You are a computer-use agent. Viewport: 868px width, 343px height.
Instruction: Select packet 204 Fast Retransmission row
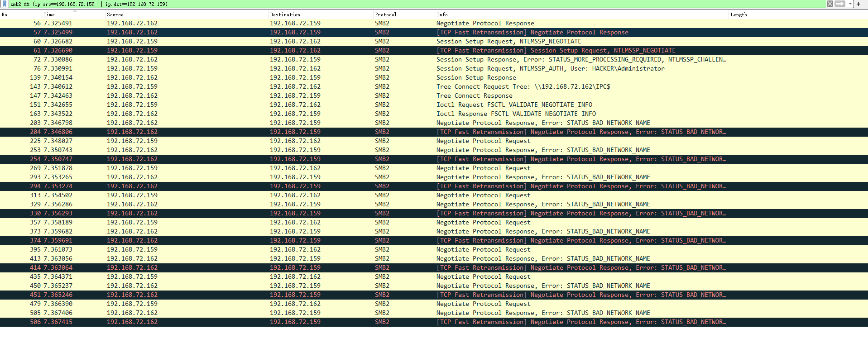(434, 132)
